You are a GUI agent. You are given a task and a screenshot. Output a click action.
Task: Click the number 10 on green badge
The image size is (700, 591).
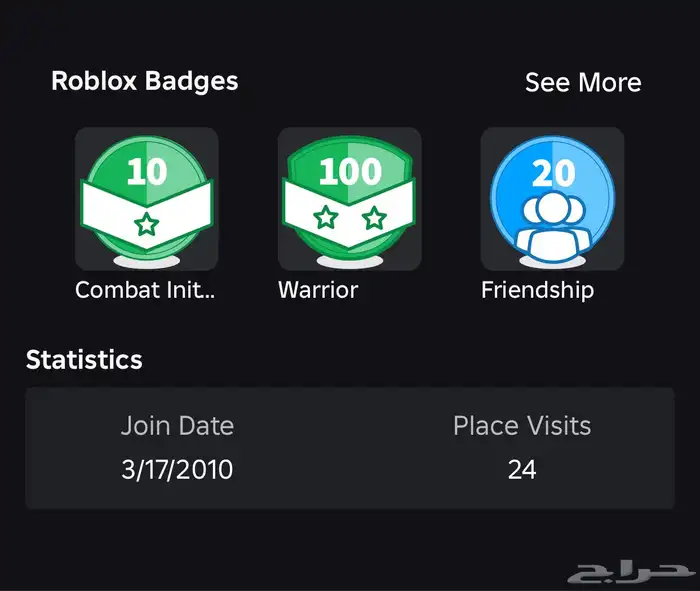[147, 172]
